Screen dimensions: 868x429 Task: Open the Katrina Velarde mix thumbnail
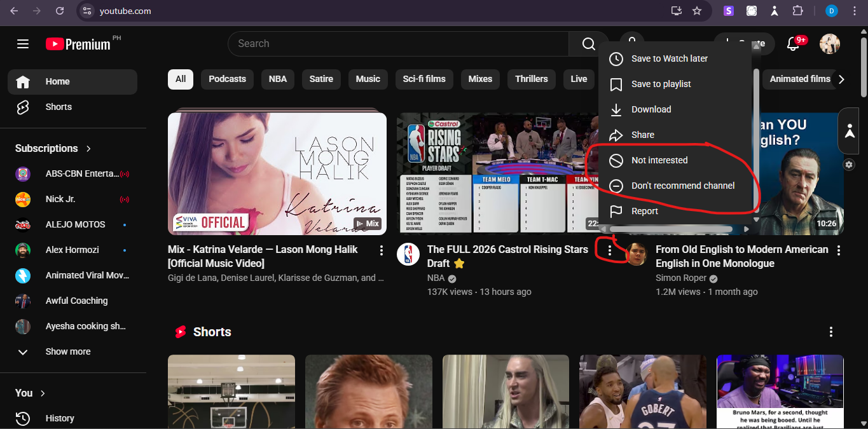pyautogui.click(x=277, y=173)
